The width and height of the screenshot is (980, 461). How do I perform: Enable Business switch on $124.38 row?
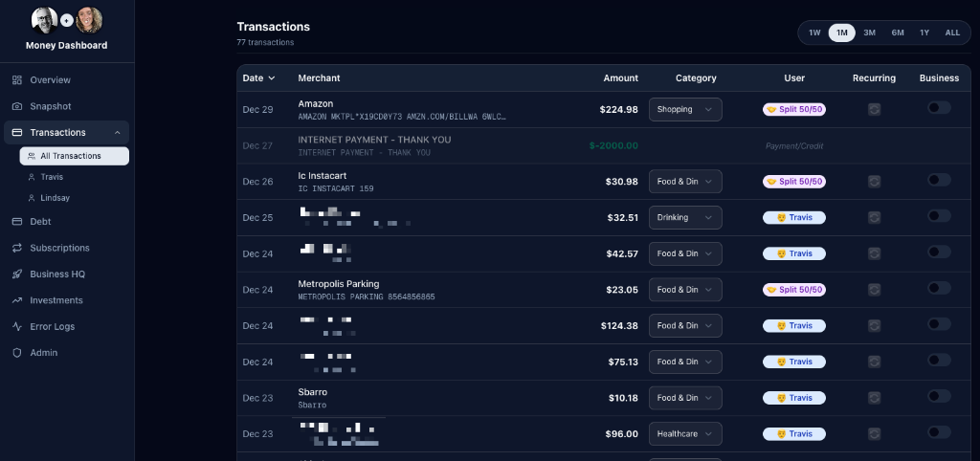939,323
